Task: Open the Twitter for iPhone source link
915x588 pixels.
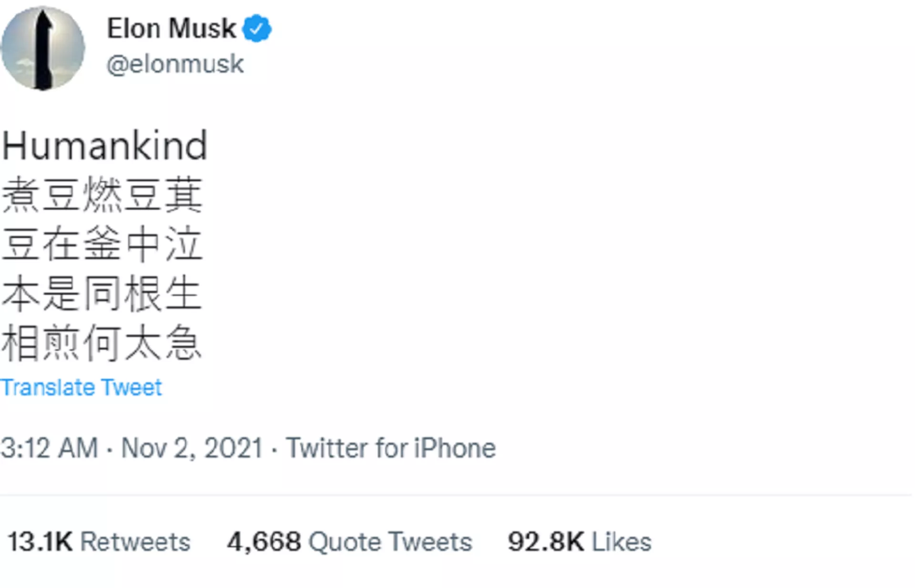Action: pyautogui.click(x=391, y=448)
